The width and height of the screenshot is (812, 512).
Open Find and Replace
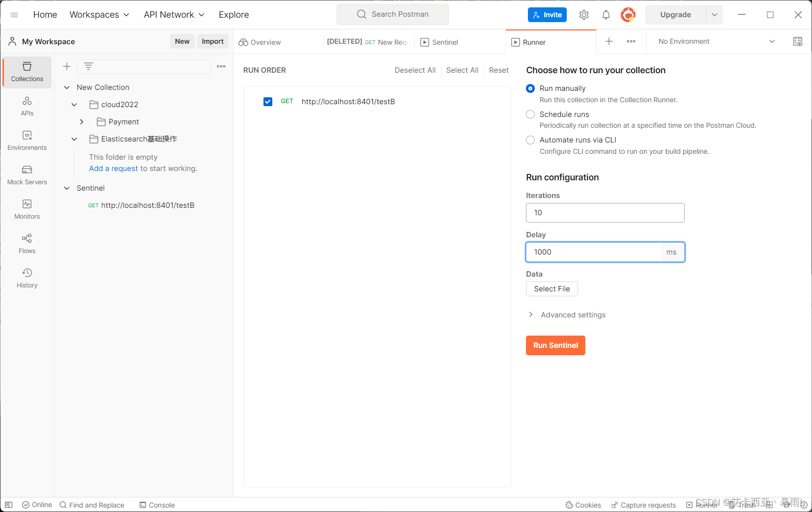pyautogui.click(x=92, y=505)
